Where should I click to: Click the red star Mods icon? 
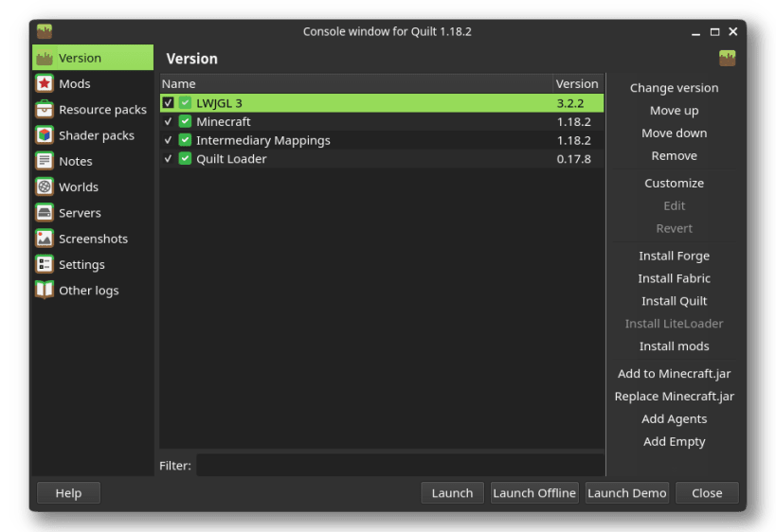click(45, 83)
